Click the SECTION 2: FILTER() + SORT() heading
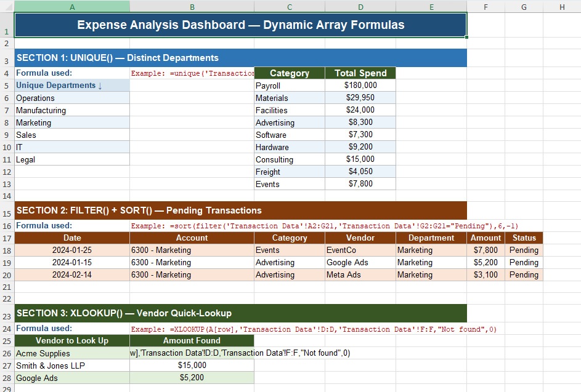581x392 pixels. point(240,210)
